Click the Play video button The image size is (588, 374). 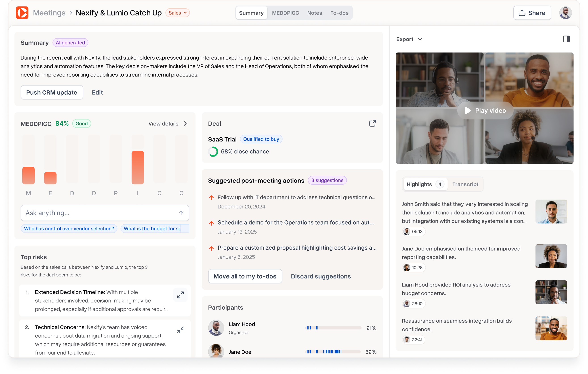pyautogui.click(x=485, y=110)
